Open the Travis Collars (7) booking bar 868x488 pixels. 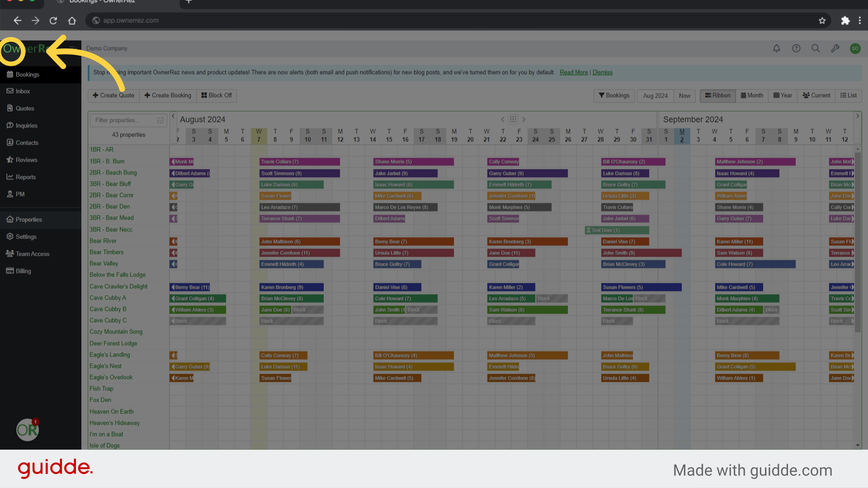[299, 162]
